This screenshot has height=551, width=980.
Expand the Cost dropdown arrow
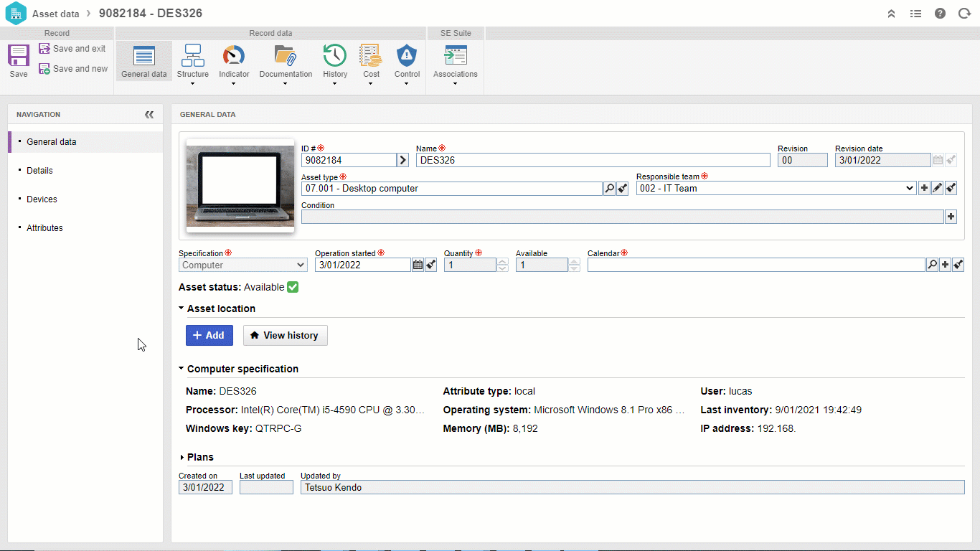pyautogui.click(x=371, y=84)
